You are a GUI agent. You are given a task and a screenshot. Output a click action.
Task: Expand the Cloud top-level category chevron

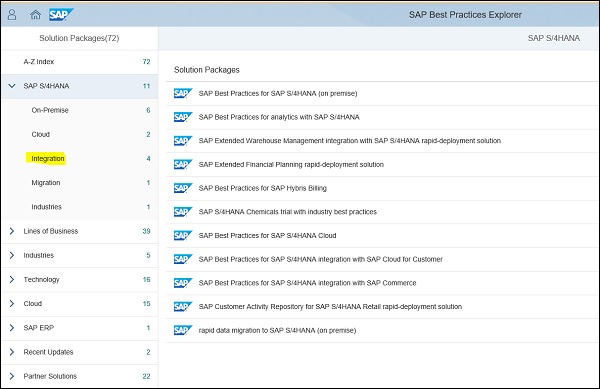click(x=12, y=304)
